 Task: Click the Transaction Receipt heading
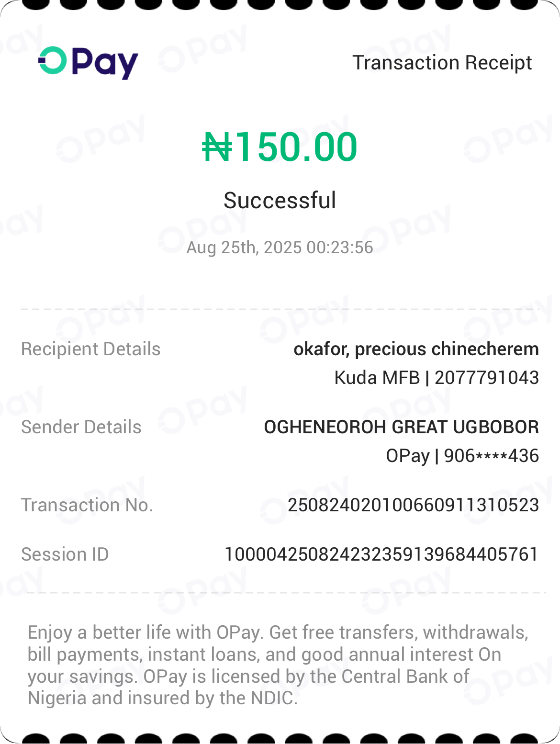click(x=442, y=63)
